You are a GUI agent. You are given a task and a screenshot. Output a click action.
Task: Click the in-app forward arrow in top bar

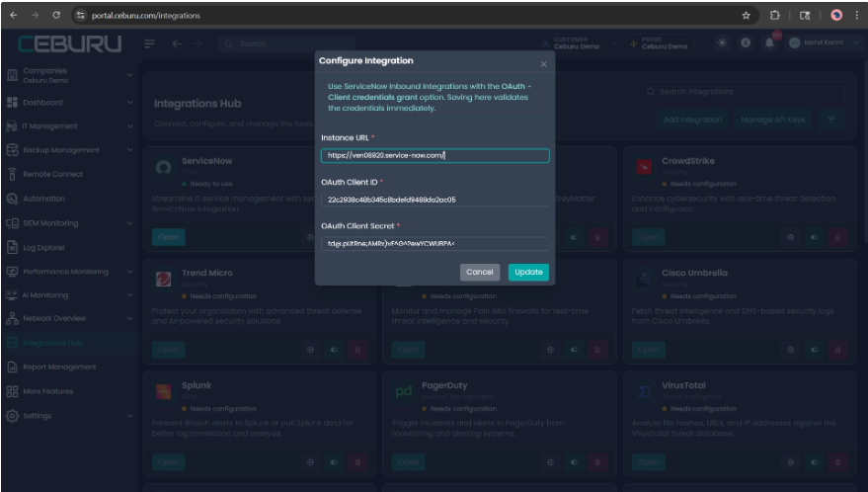[x=197, y=43]
